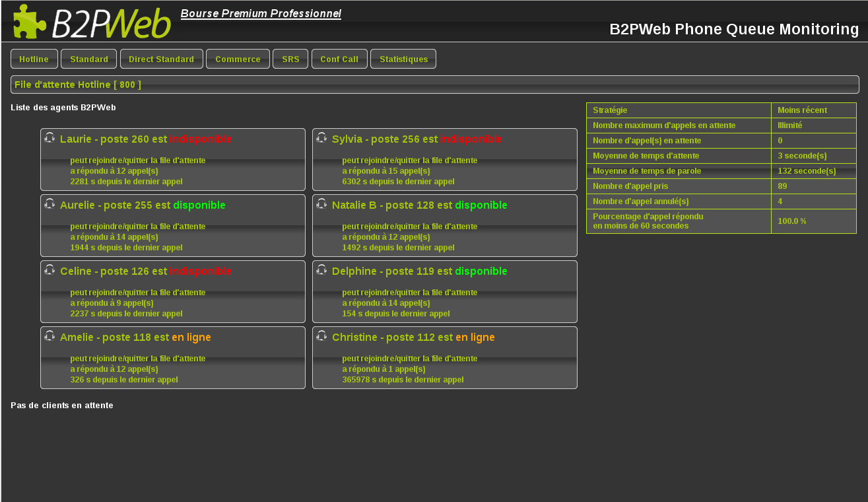The width and height of the screenshot is (868, 502).
Task: Open the Direct Standard tab
Action: pos(162,59)
